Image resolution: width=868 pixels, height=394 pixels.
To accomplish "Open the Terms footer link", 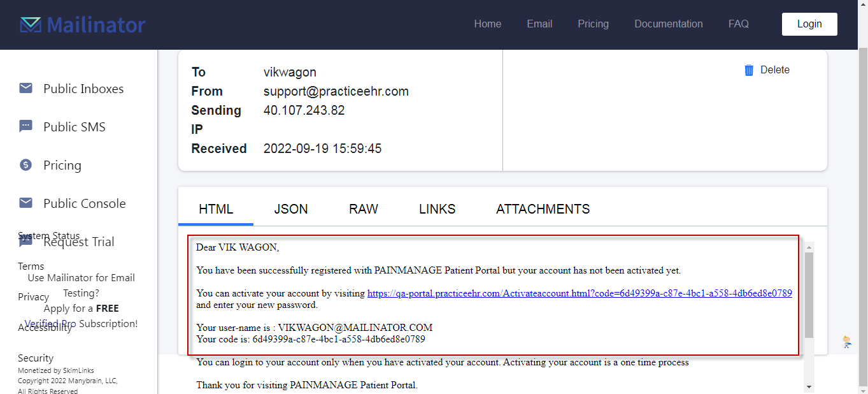I will 31,266.
